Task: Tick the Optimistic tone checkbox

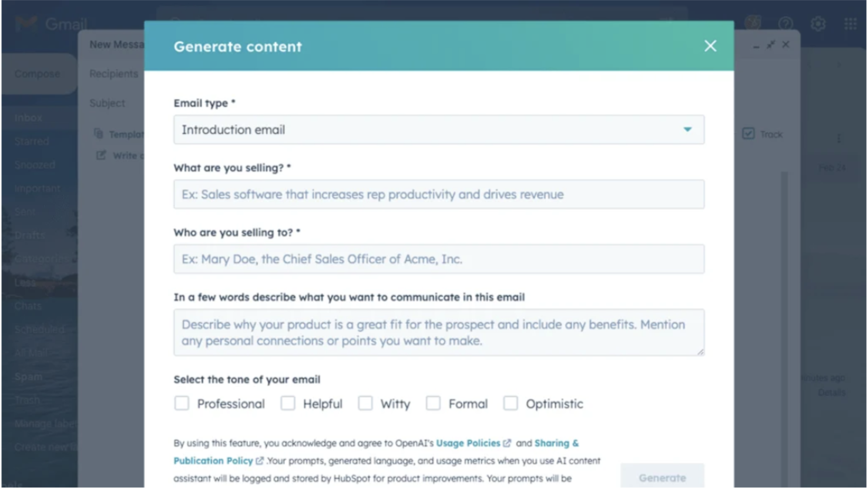Action: [x=511, y=403]
